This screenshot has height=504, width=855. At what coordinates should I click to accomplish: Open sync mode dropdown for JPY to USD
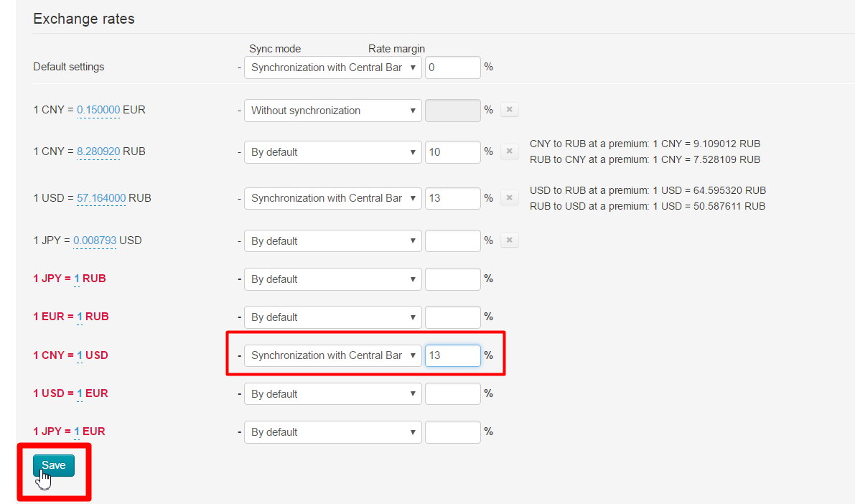point(332,241)
